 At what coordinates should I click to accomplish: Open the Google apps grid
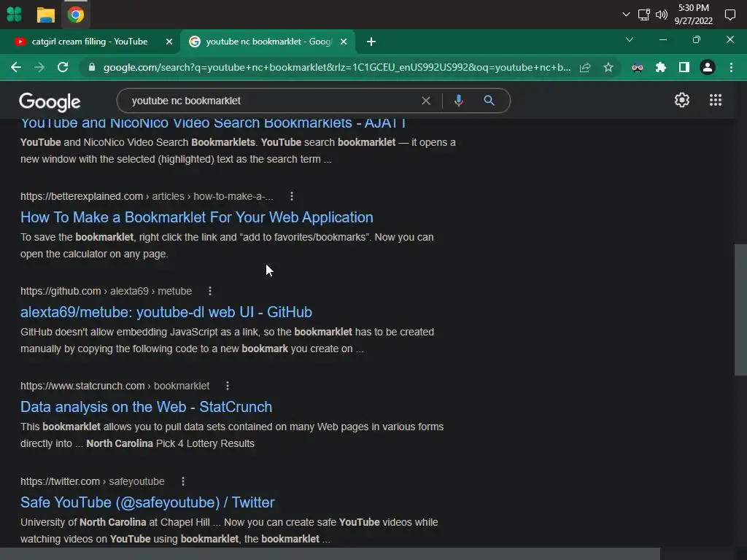coord(715,100)
